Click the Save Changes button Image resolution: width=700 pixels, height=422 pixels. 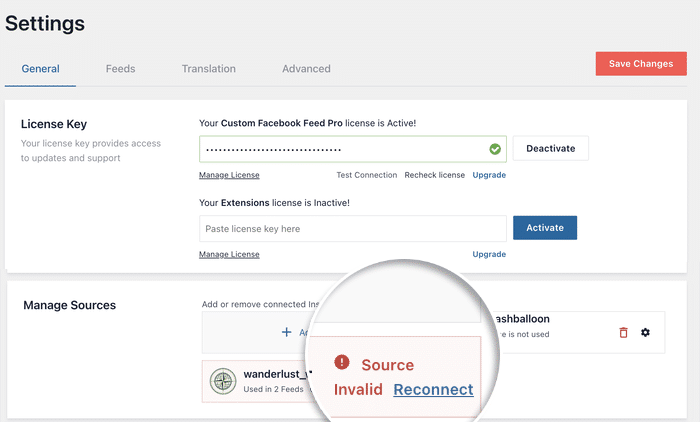(x=641, y=63)
